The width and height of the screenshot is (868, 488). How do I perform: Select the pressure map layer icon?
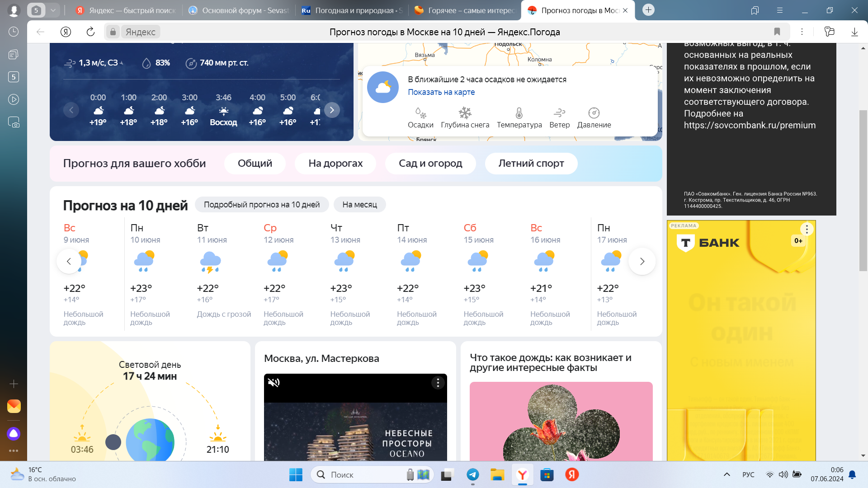[x=594, y=113]
